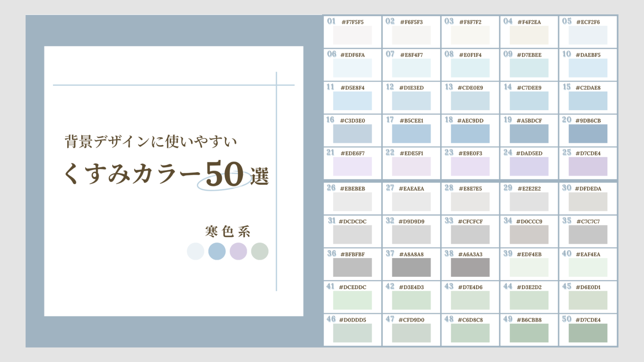The image size is (644, 362).
Task: Click the darkest blue swatch 20 #9DB6CB
Action: pyautogui.click(x=587, y=133)
